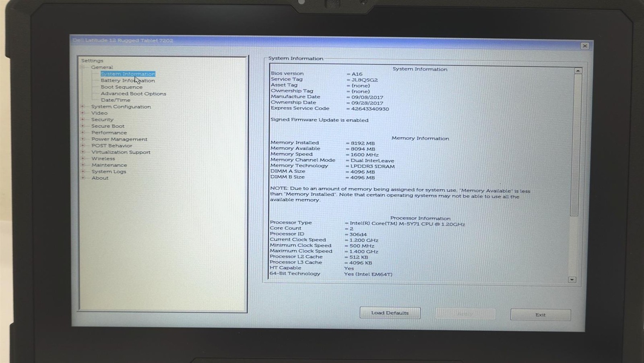Open Date/Time settings
This screenshot has width=644, height=363.
tap(116, 100)
